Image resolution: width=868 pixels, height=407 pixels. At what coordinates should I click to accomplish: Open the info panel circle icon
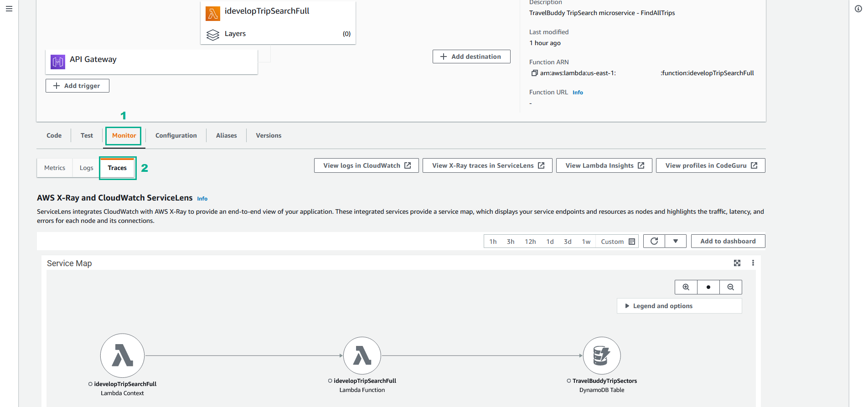(x=858, y=9)
